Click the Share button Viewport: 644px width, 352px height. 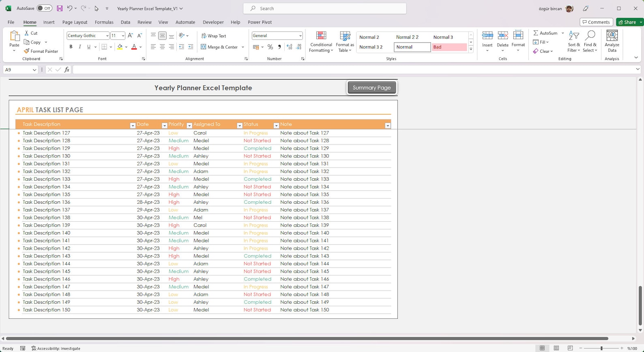pyautogui.click(x=627, y=22)
